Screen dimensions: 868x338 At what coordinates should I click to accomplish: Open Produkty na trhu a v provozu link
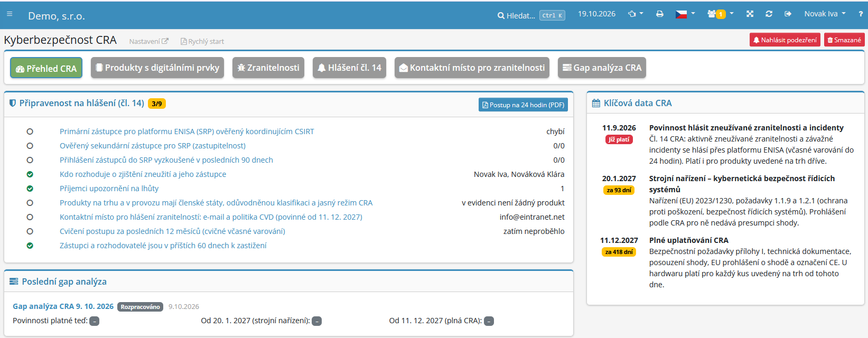216,203
